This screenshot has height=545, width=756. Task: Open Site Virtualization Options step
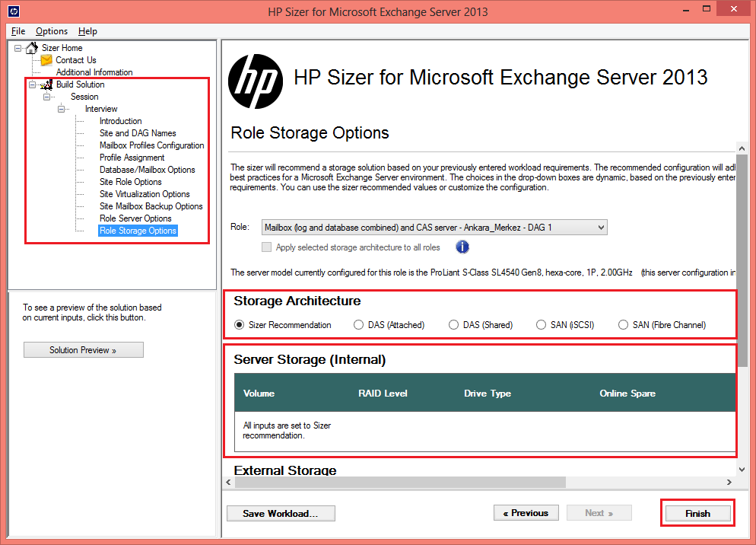[x=145, y=194]
